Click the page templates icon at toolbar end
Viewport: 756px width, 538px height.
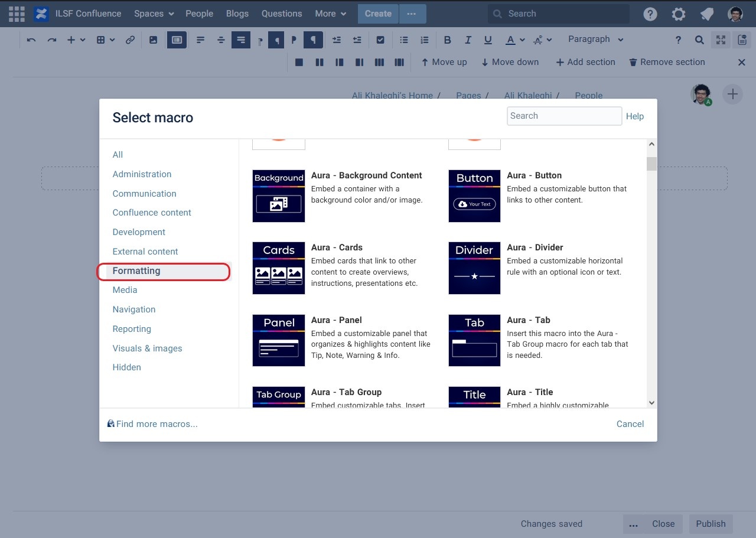(742, 40)
